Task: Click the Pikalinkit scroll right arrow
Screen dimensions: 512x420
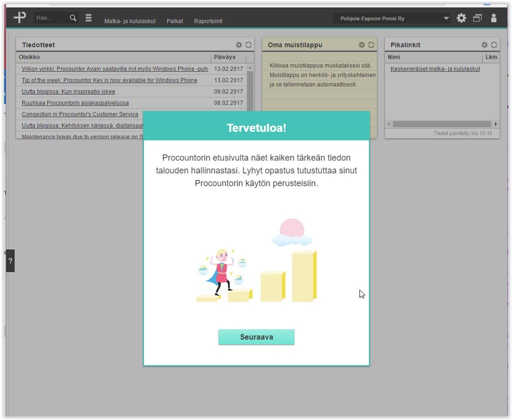Action: [495, 124]
